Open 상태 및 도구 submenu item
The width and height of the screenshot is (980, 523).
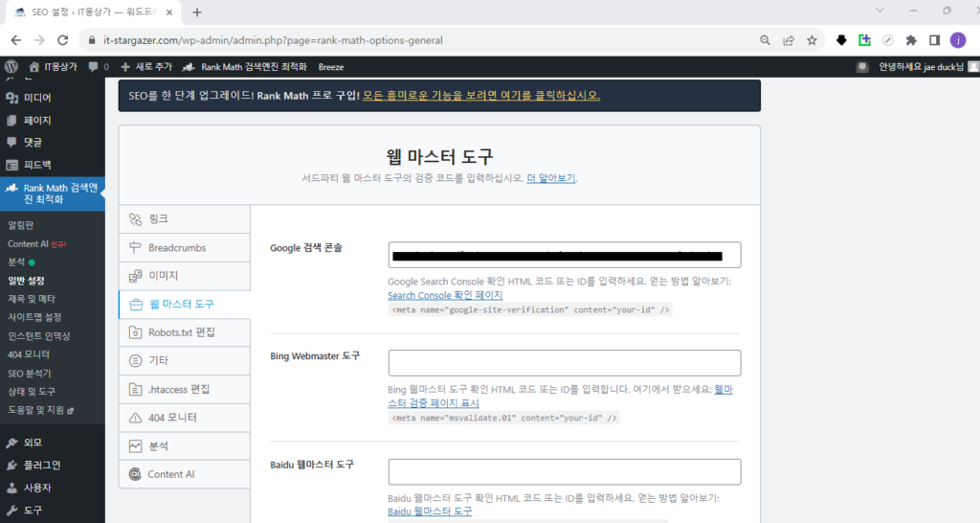click(32, 392)
